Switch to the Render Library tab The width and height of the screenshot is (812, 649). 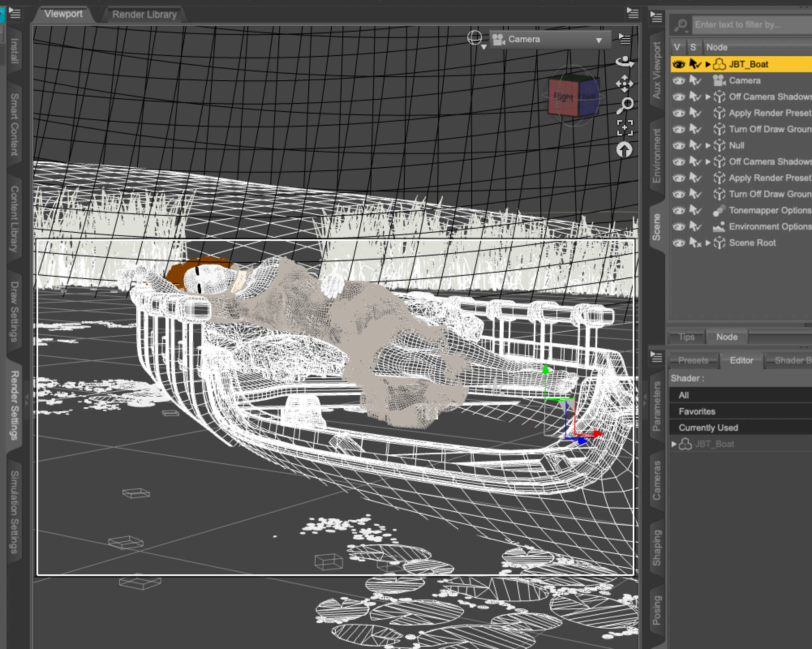point(144,15)
